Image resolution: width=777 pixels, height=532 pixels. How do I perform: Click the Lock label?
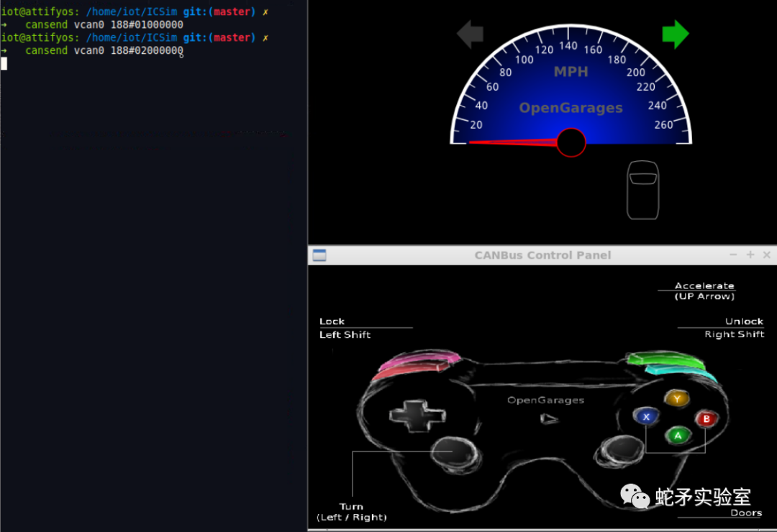pos(332,321)
